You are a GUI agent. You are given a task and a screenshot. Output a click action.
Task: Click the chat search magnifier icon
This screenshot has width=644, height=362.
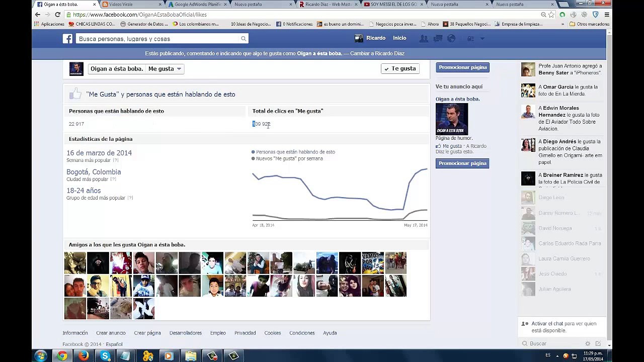525,344
